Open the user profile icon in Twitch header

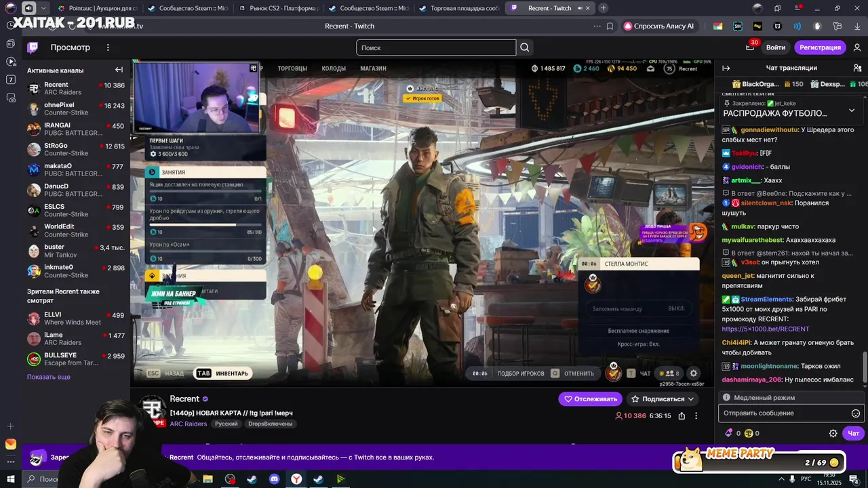click(x=858, y=47)
